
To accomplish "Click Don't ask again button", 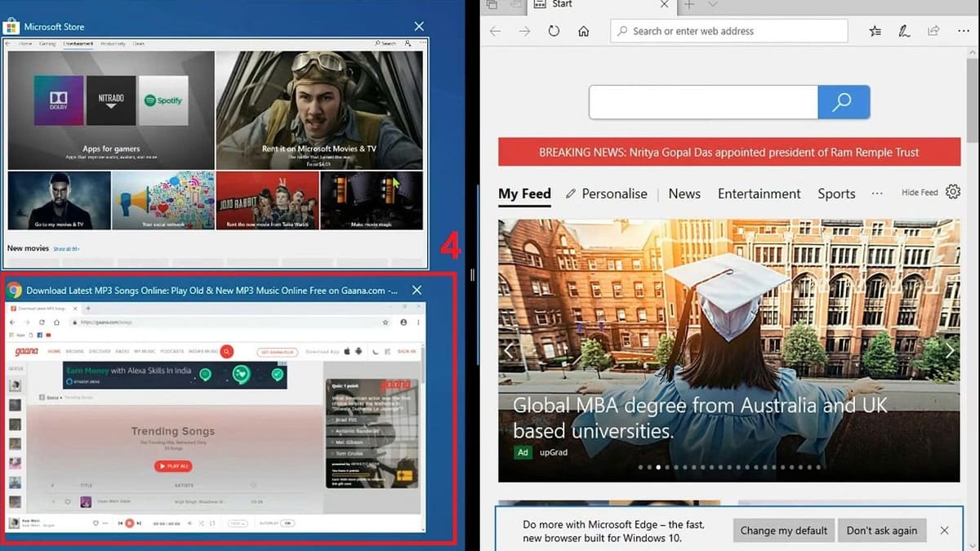I will pyautogui.click(x=881, y=531).
